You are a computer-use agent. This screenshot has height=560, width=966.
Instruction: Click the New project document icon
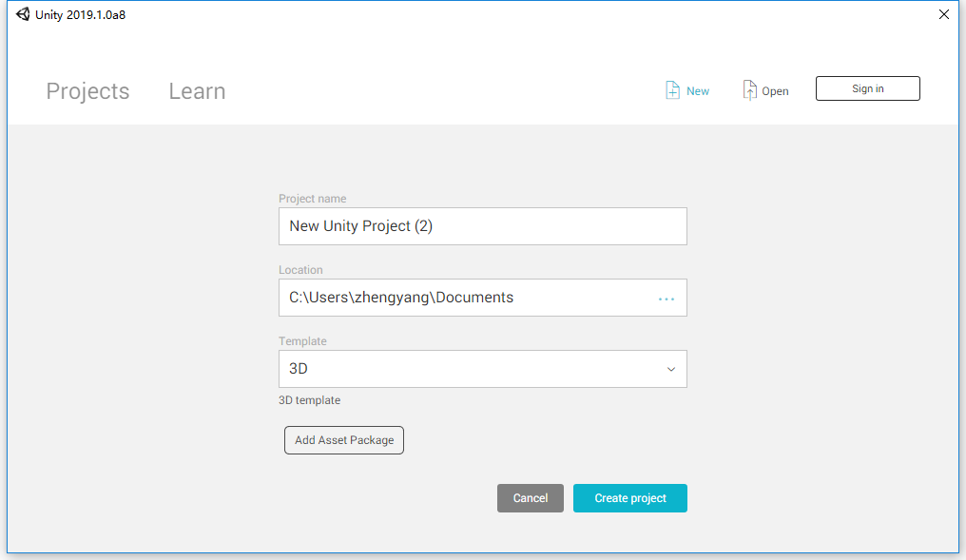pyautogui.click(x=673, y=90)
